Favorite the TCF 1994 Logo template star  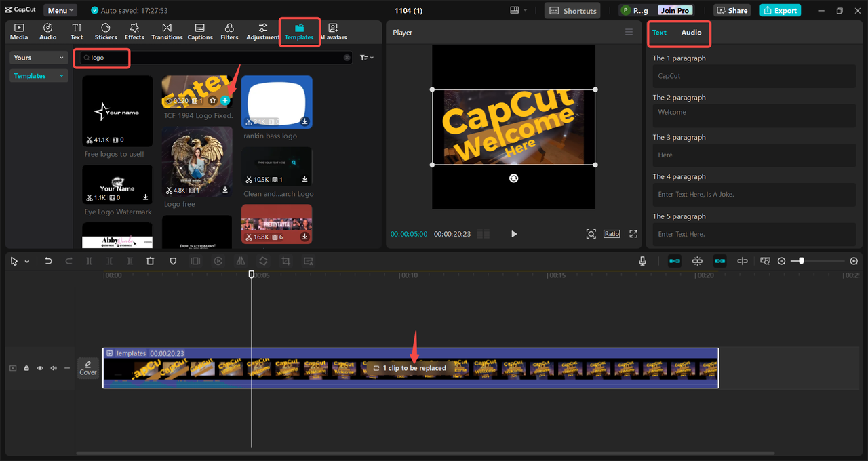(x=212, y=100)
